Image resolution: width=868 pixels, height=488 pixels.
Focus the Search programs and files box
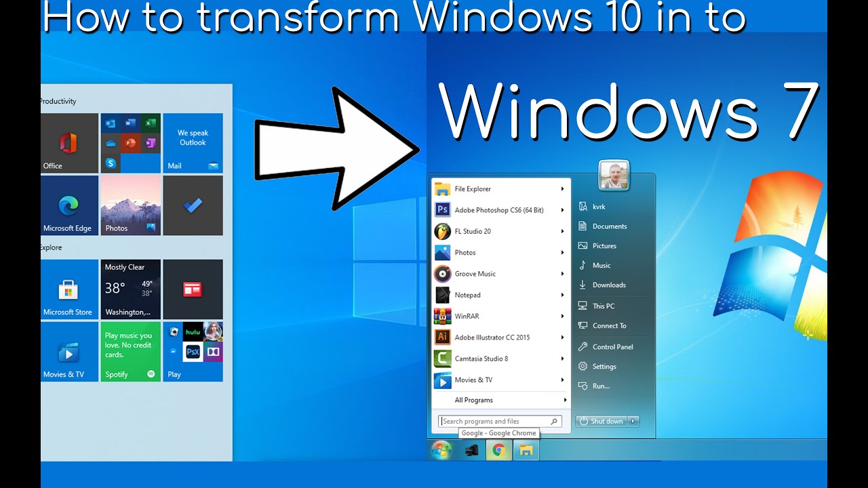(500, 421)
